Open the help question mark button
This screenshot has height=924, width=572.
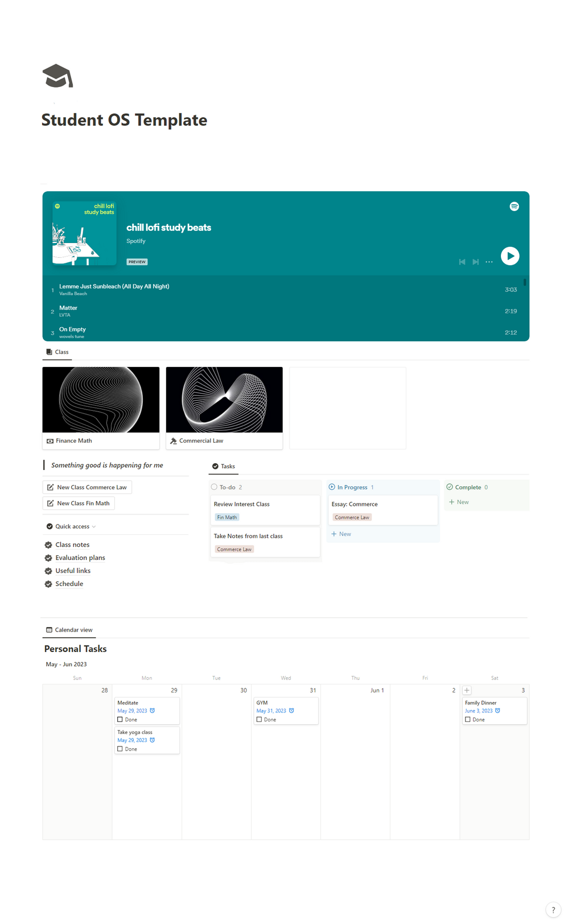pos(553,910)
